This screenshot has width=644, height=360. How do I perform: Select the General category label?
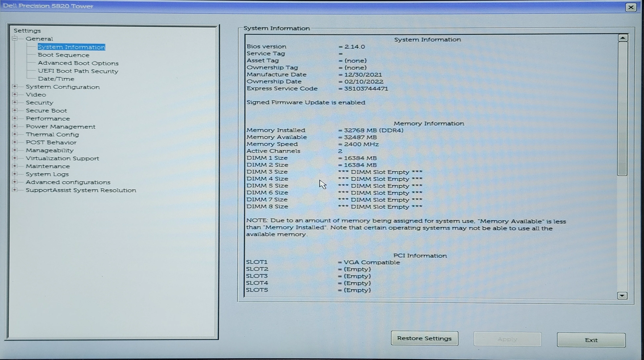(39, 39)
